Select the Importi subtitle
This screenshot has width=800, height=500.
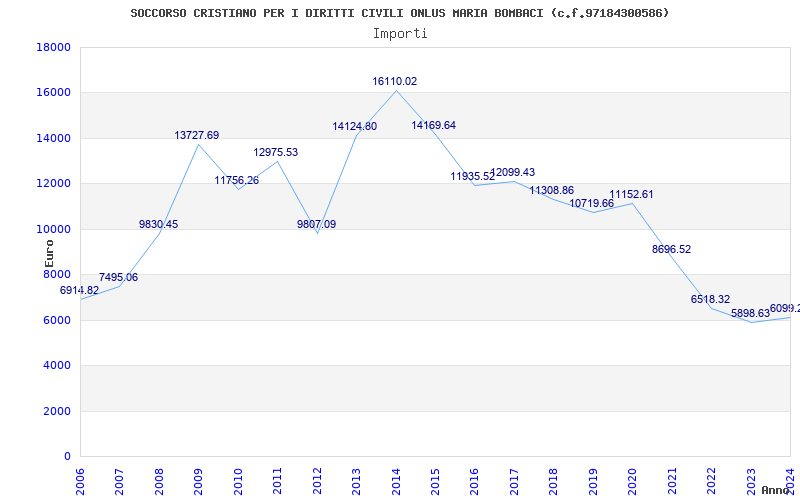(x=400, y=34)
